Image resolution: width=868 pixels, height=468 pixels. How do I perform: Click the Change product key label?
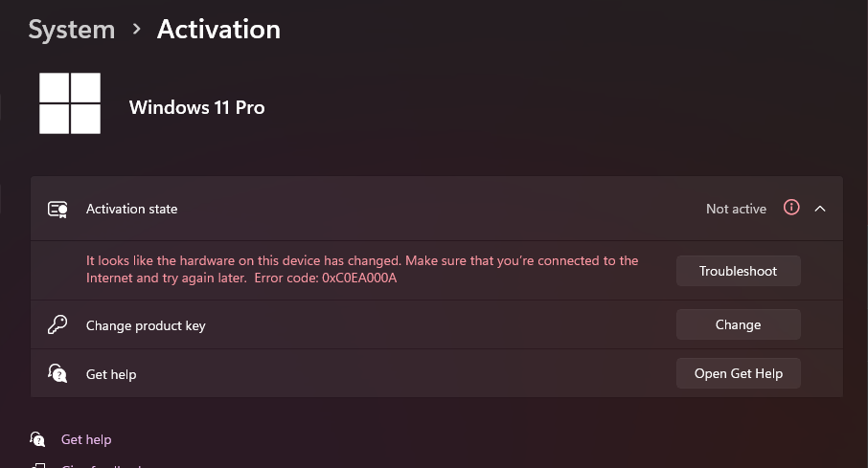[x=146, y=325]
